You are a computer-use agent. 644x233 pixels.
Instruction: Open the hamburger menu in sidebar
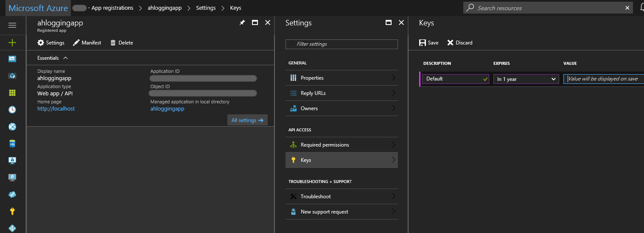(12, 25)
